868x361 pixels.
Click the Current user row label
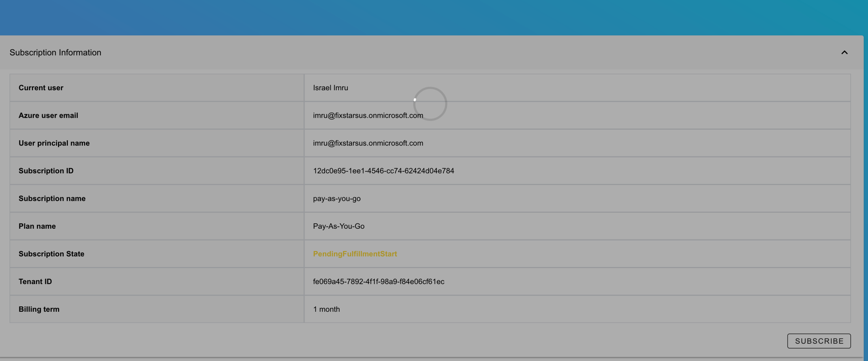(41, 88)
